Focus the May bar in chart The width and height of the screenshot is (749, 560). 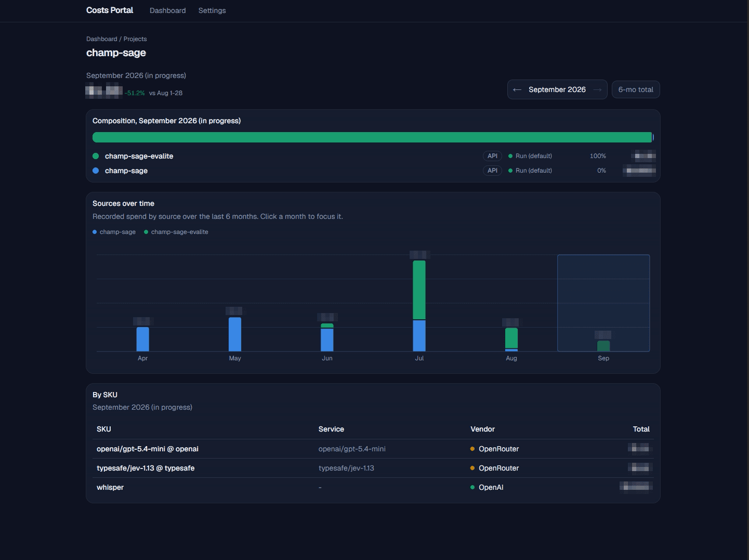tap(235, 334)
